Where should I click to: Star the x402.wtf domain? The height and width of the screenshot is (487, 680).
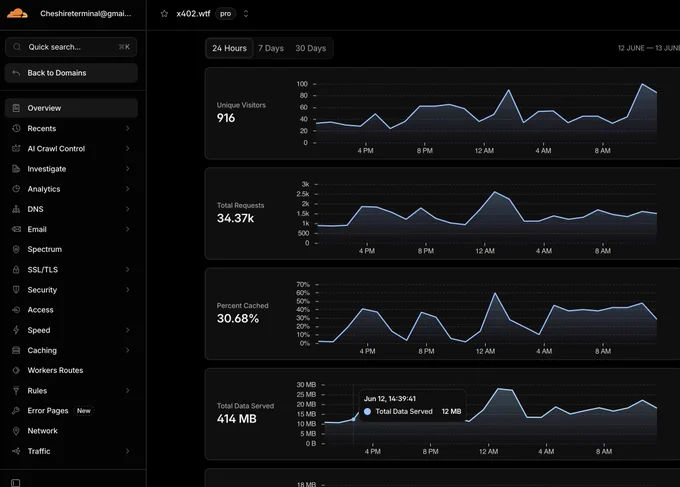click(x=164, y=14)
